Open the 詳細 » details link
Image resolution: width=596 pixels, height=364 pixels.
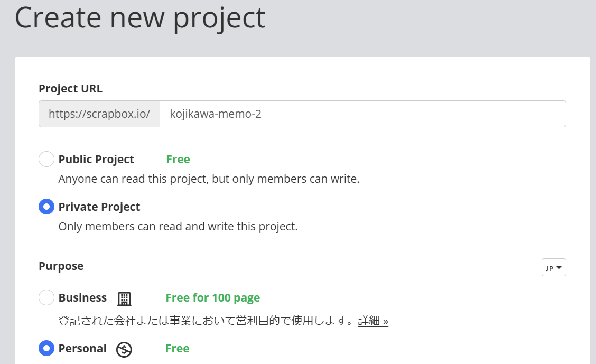pos(373,321)
